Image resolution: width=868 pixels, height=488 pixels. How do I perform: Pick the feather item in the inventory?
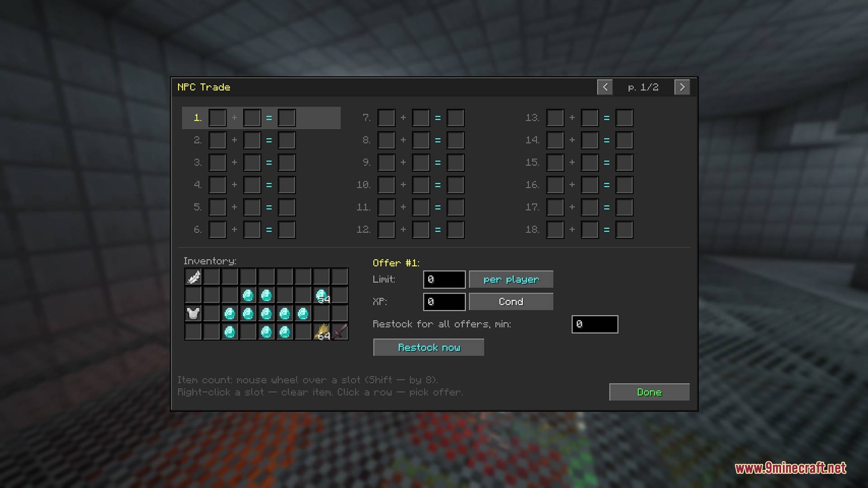click(x=193, y=277)
